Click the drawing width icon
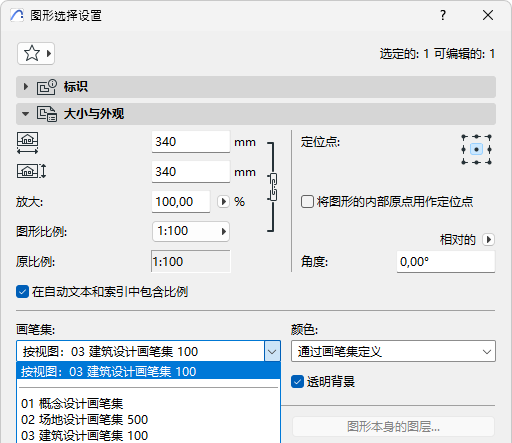 28,143
